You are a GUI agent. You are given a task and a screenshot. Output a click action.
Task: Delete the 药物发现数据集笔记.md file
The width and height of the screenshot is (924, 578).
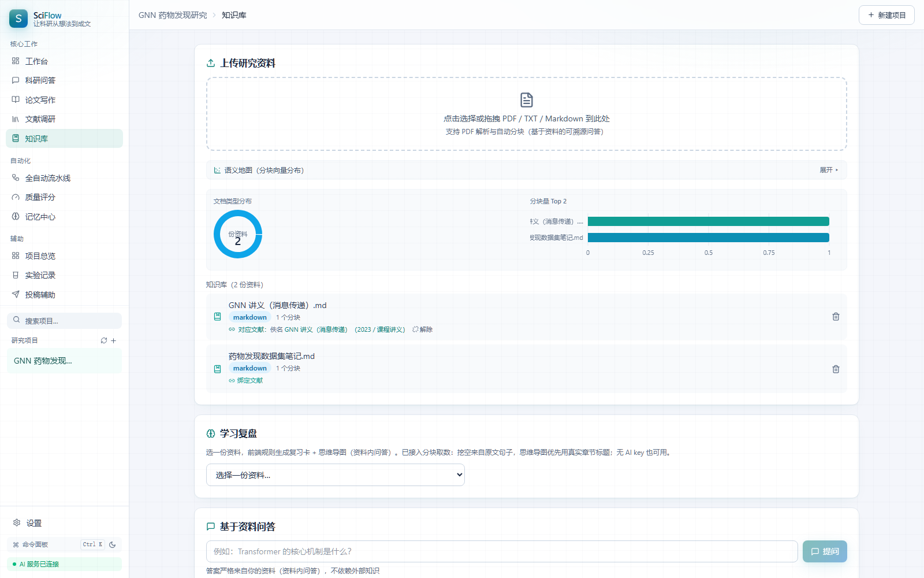[x=836, y=369]
